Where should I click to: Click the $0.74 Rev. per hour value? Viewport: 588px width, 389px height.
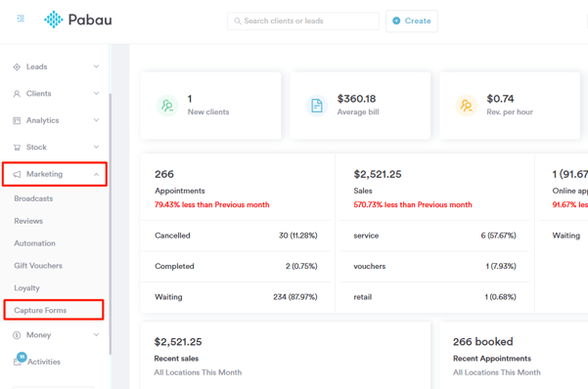pyautogui.click(x=500, y=99)
